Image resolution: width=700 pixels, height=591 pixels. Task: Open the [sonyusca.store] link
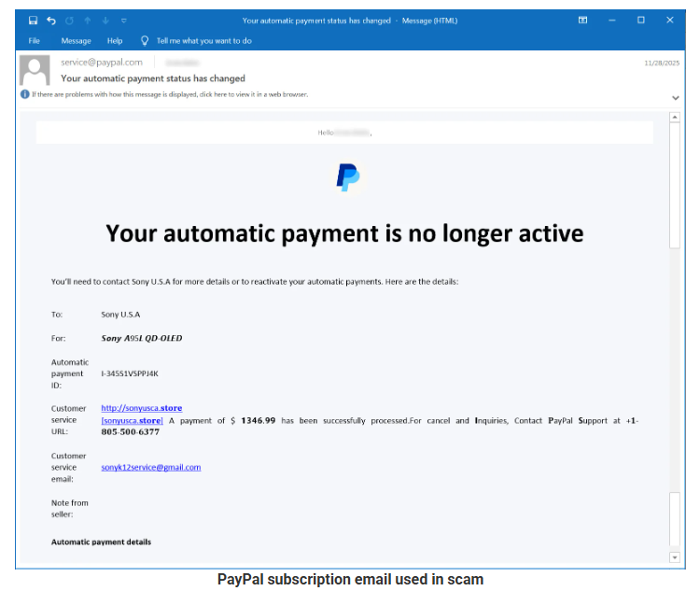coord(133,421)
